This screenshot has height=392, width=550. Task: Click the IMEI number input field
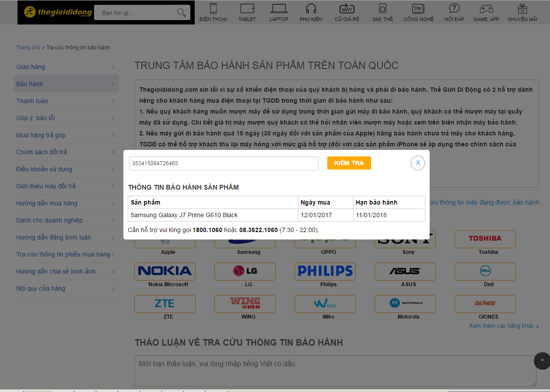(224, 163)
